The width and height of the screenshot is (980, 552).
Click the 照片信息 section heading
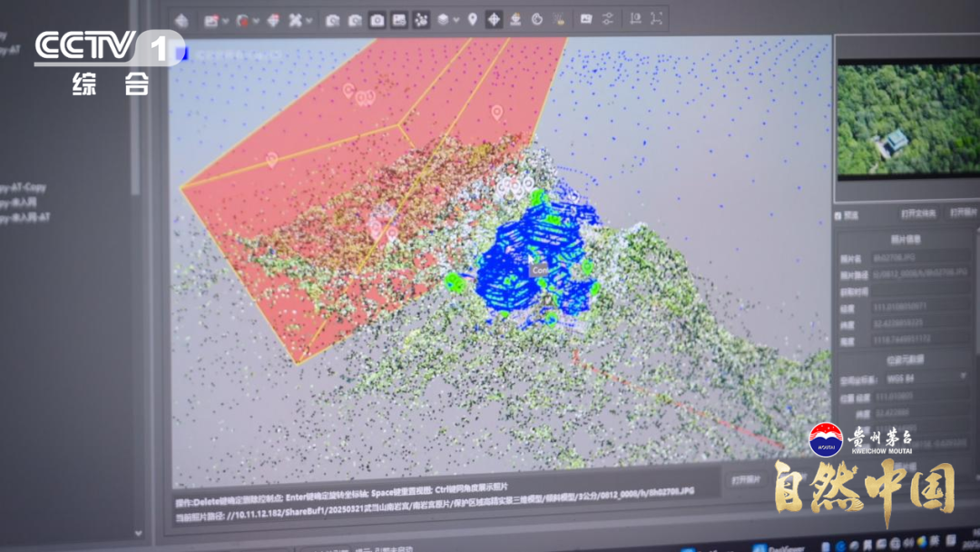point(905,240)
